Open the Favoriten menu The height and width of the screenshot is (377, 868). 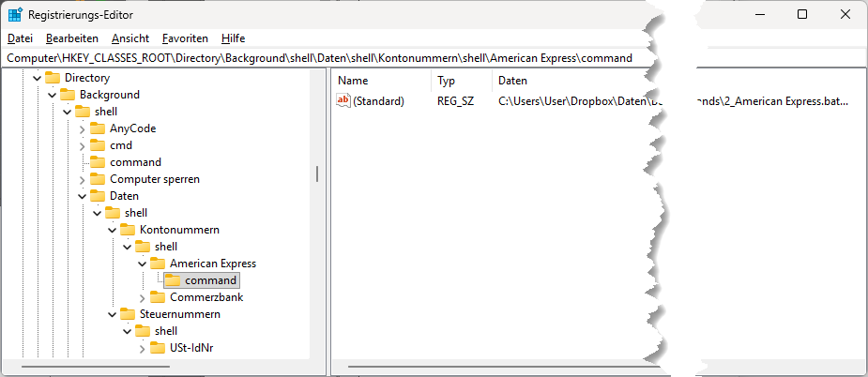[185, 38]
